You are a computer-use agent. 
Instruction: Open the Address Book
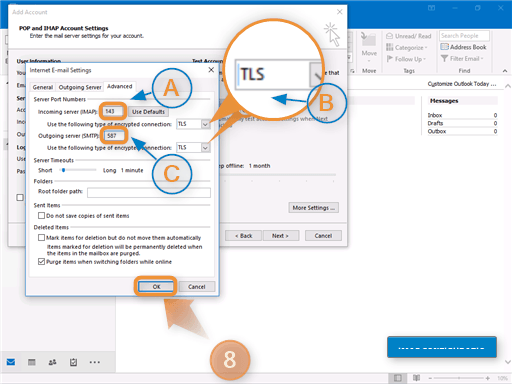[x=463, y=47]
